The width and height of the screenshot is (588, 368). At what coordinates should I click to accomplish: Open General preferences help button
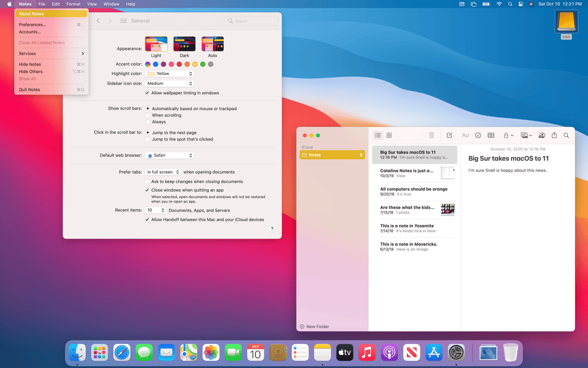pos(272,229)
